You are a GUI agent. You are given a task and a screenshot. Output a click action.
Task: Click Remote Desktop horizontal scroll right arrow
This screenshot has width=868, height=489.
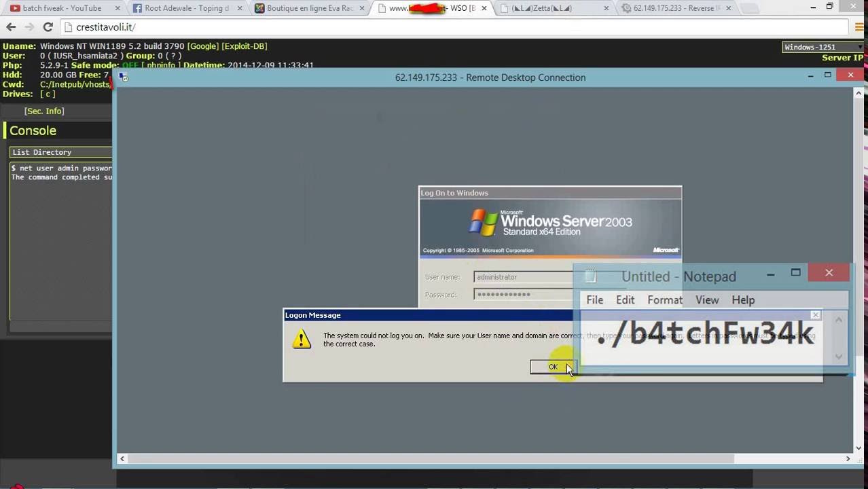(x=848, y=459)
